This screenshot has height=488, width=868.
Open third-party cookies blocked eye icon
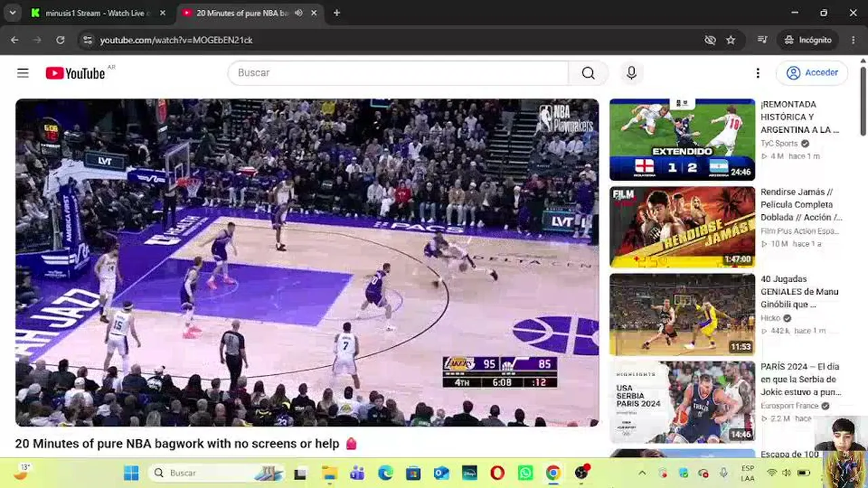[x=710, y=40]
